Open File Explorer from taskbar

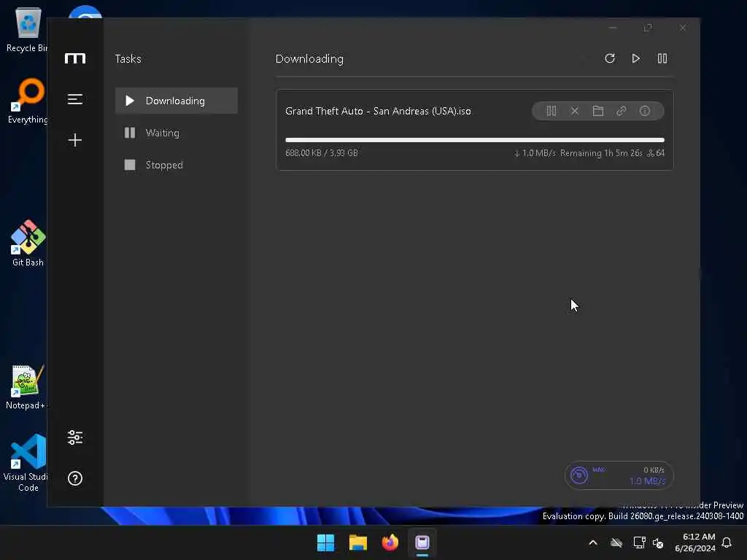(357, 542)
